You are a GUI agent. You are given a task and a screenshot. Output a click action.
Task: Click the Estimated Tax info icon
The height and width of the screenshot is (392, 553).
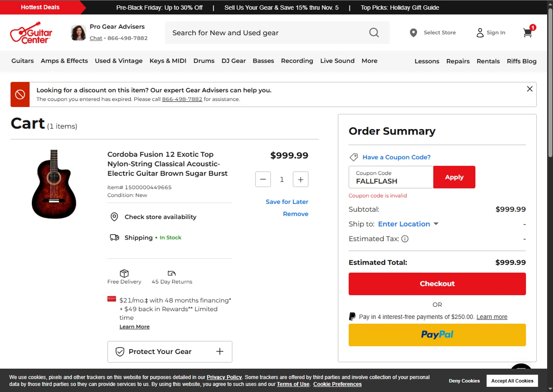405,239
